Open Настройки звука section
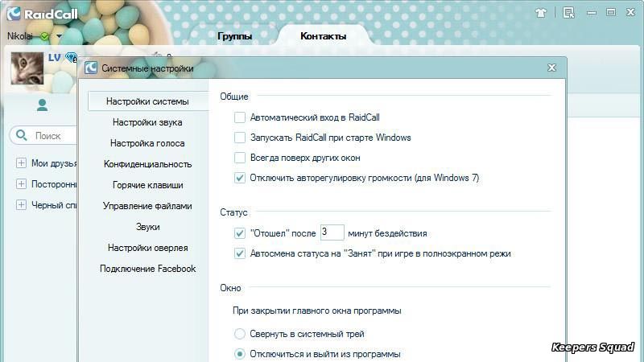 tap(147, 122)
